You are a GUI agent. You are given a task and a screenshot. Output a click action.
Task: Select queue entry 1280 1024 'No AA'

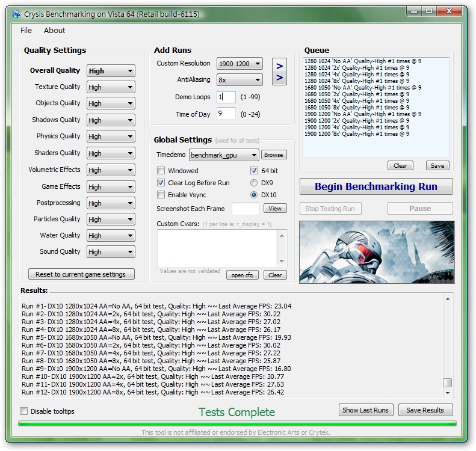pos(363,61)
